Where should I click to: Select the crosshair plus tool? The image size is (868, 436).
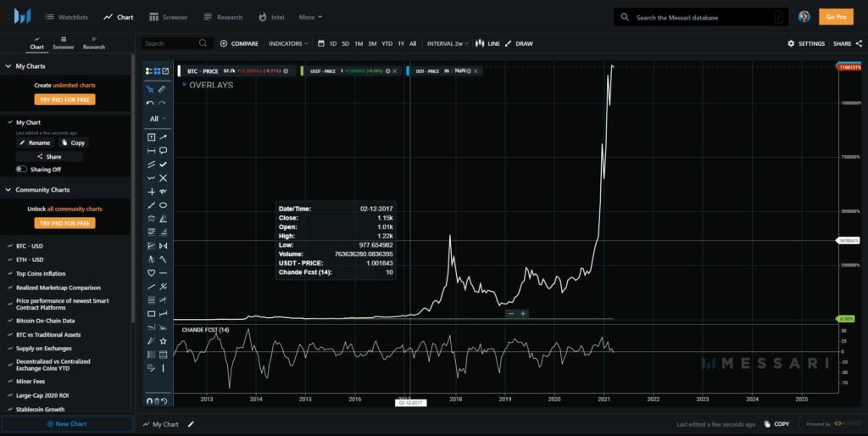[151, 192]
